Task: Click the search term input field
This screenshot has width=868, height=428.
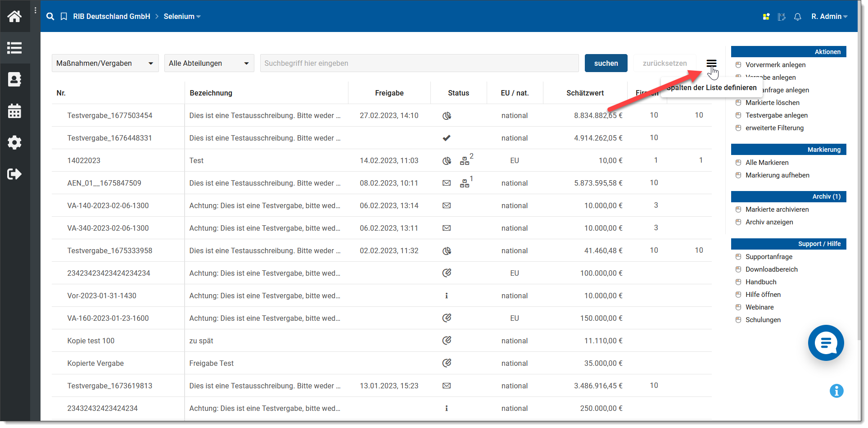Action: point(419,63)
